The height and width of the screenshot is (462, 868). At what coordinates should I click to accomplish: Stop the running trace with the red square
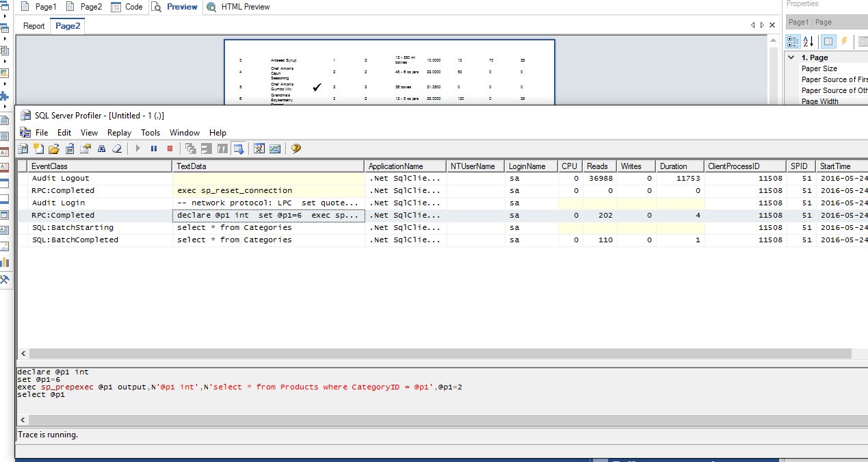pyautogui.click(x=170, y=149)
